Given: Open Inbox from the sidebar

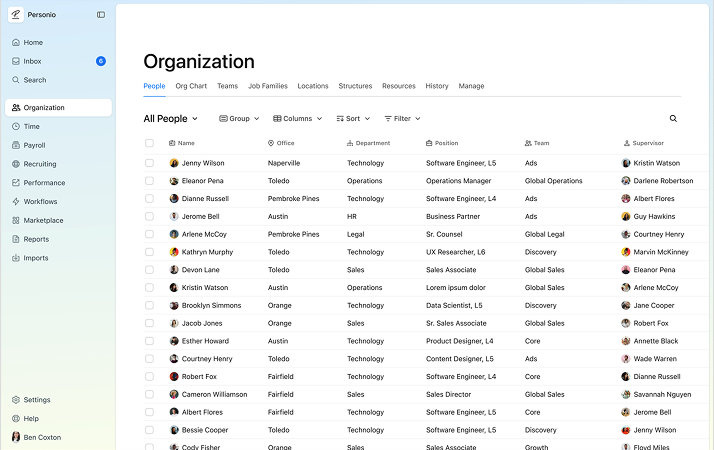Looking at the screenshot, I should click(x=33, y=61).
